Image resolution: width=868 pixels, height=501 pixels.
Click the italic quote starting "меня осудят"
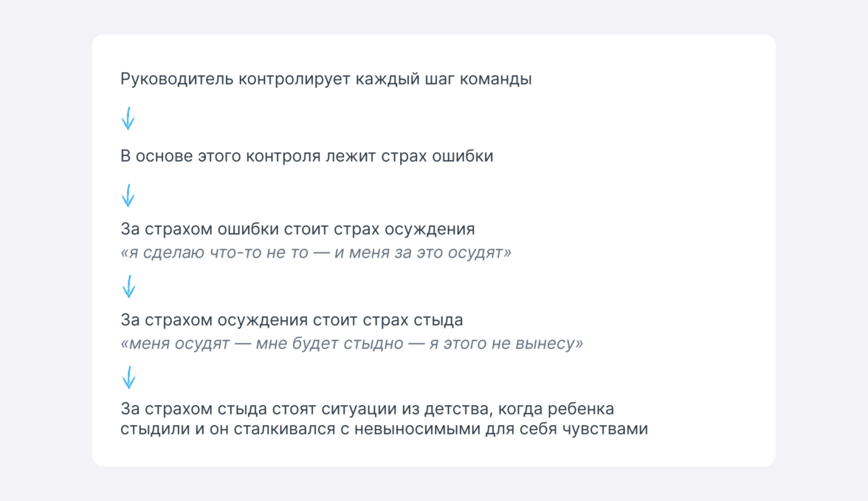[351, 345]
